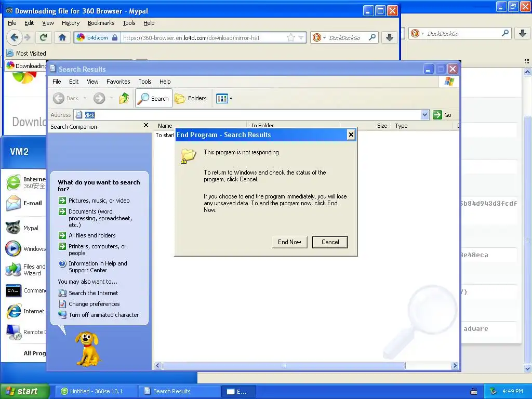The image size is (532, 399).
Task: Open Mypal URL history dropdown arrow
Action: 301,37
